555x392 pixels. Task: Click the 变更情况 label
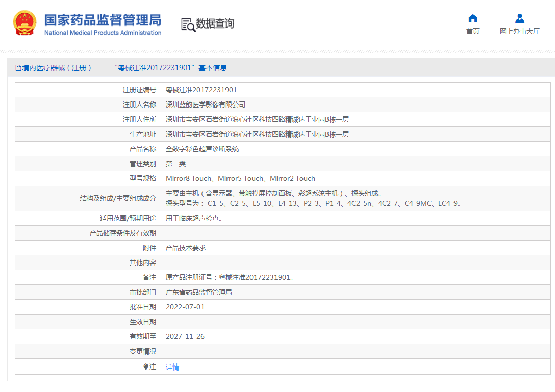(x=143, y=352)
